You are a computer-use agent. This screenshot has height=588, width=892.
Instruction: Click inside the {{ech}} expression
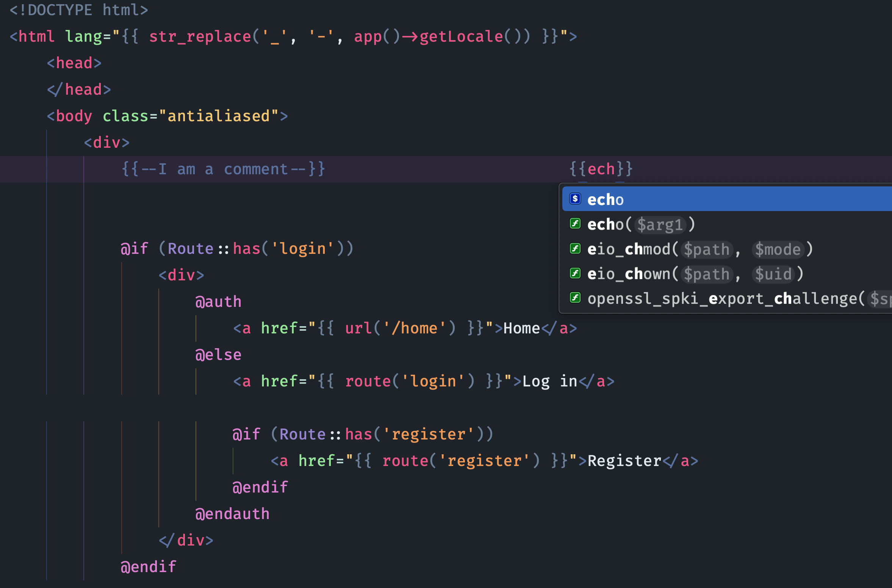pos(601,169)
